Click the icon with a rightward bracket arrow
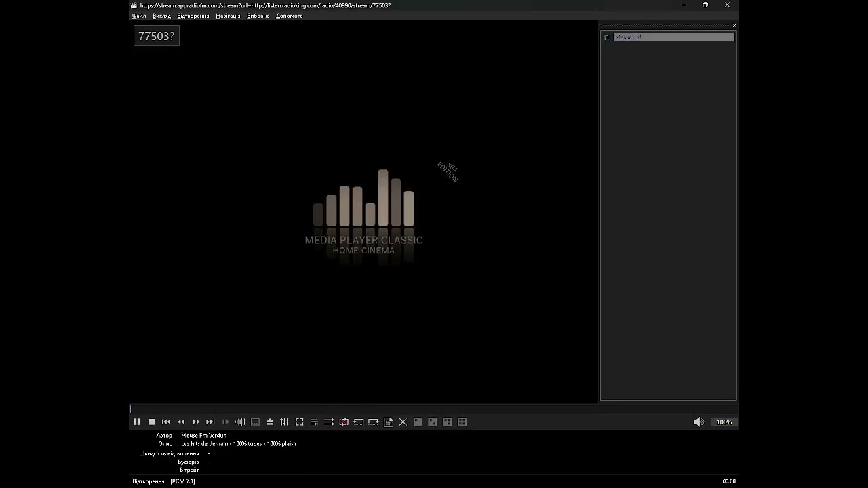Viewport: 868px width, 488px height. pyautogui.click(x=373, y=422)
